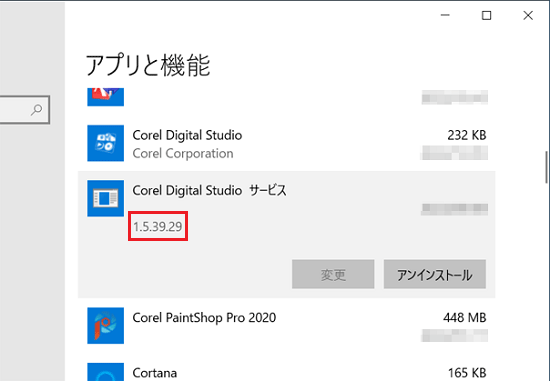Click the search magnifier icon
Screen dimensions: 550x381
pos(36,110)
